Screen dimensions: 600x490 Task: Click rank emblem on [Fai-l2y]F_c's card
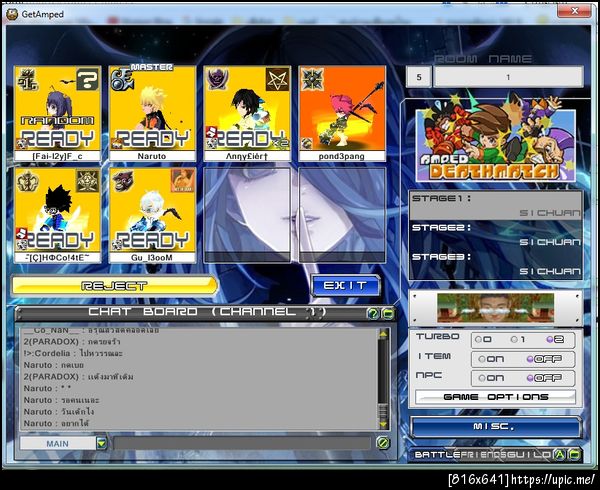(29, 80)
